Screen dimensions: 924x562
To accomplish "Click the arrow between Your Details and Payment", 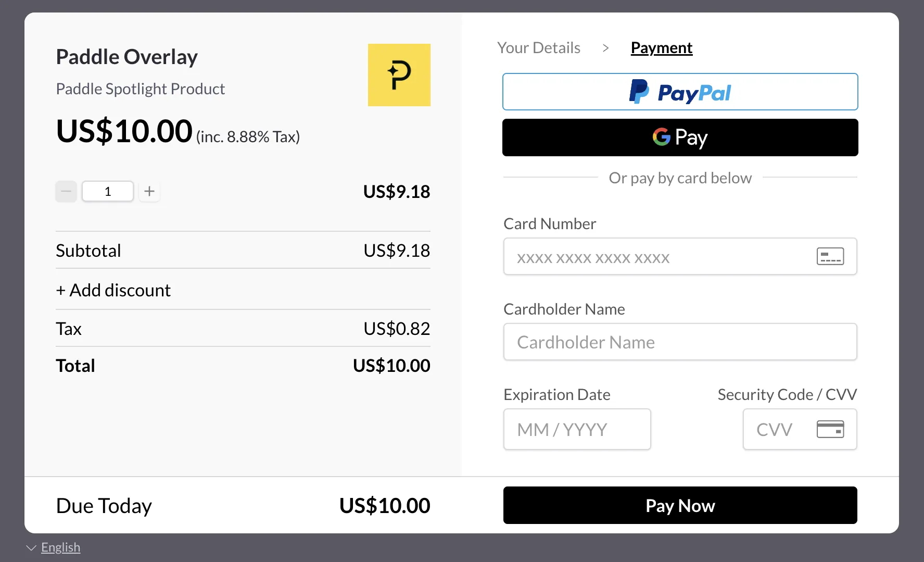I will click(x=605, y=47).
